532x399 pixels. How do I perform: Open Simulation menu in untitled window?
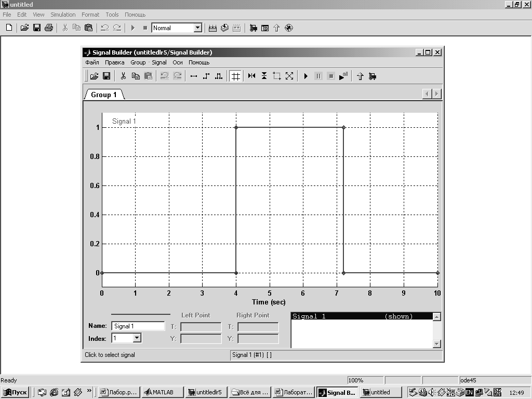point(63,15)
